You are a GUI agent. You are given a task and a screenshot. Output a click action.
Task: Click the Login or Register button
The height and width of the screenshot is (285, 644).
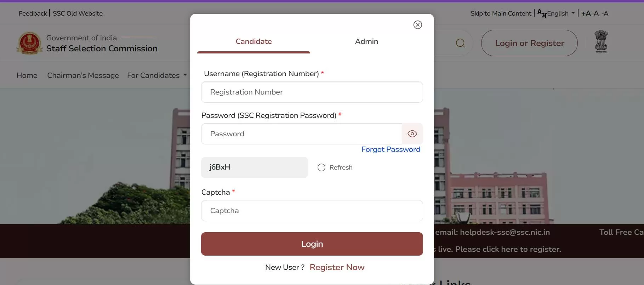click(x=529, y=43)
